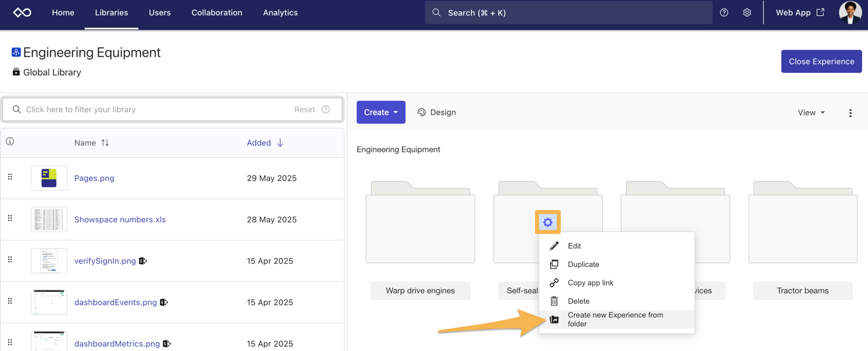Image resolution: width=868 pixels, height=351 pixels.
Task: Choose Create new Experience from folder
Action: 614,319
